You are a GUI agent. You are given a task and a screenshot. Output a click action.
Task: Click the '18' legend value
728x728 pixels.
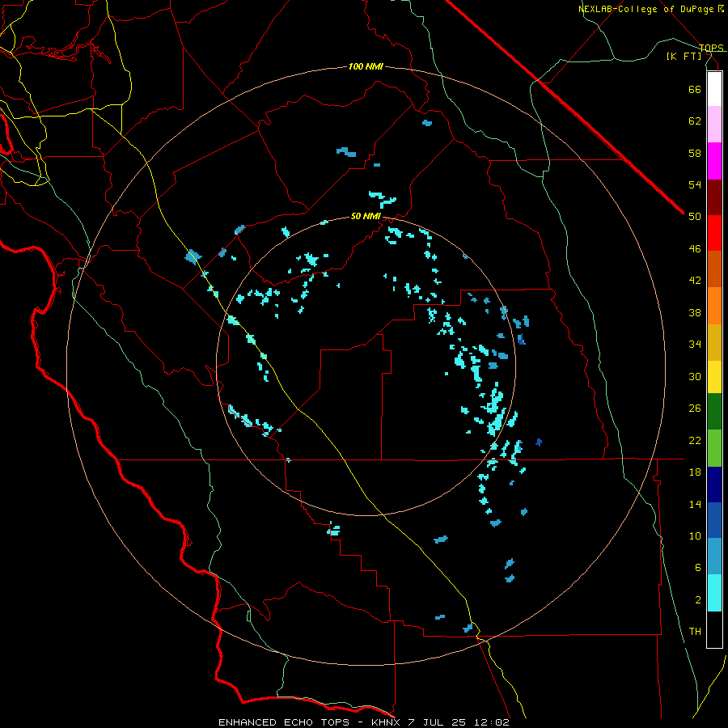point(695,472)
